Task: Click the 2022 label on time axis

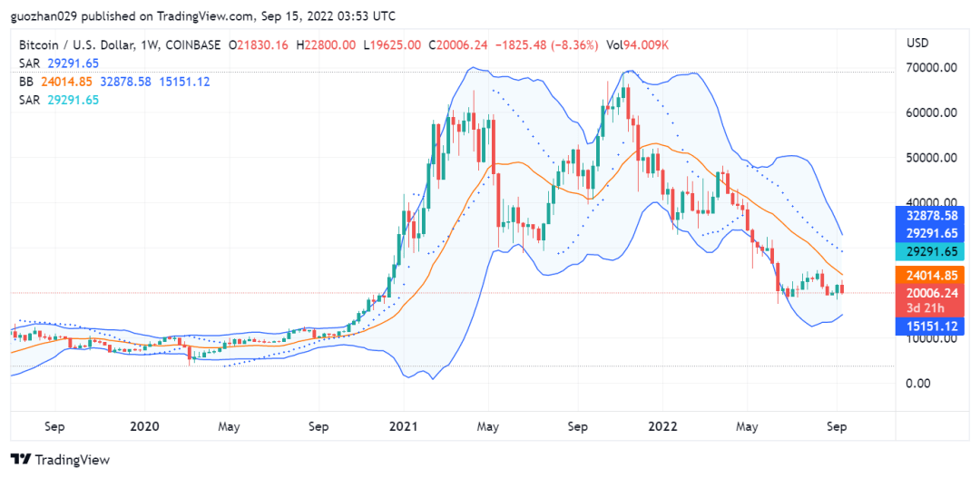Action: pyautogui.click(x=661, y=425)
